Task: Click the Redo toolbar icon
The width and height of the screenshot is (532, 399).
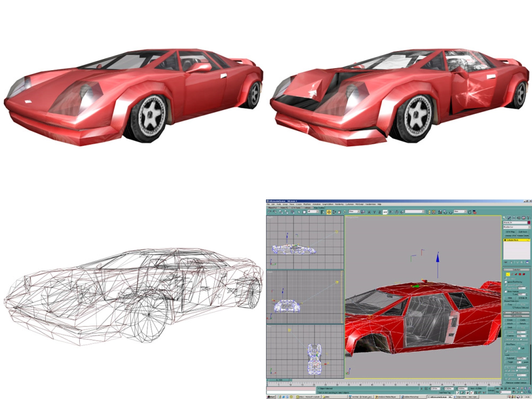Action: tap(275, 212)
